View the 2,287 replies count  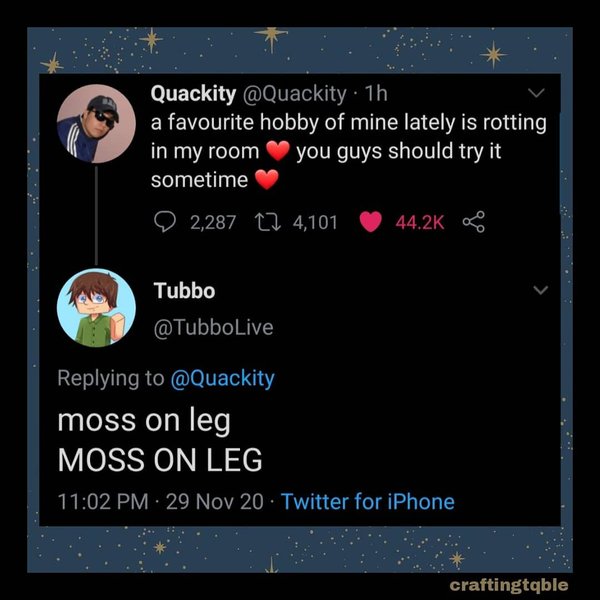(x=213, y=222)
